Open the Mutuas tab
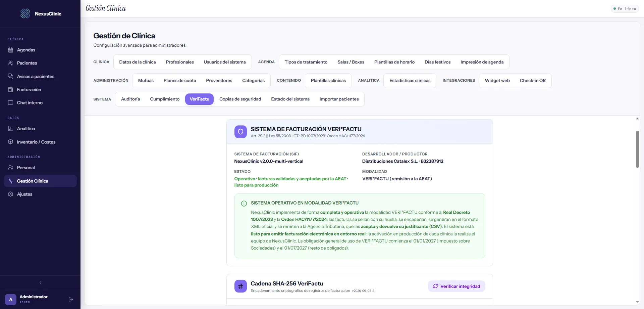Image resolution: width=644 pixels, height=309 pixels. click(x=146, y=81)
